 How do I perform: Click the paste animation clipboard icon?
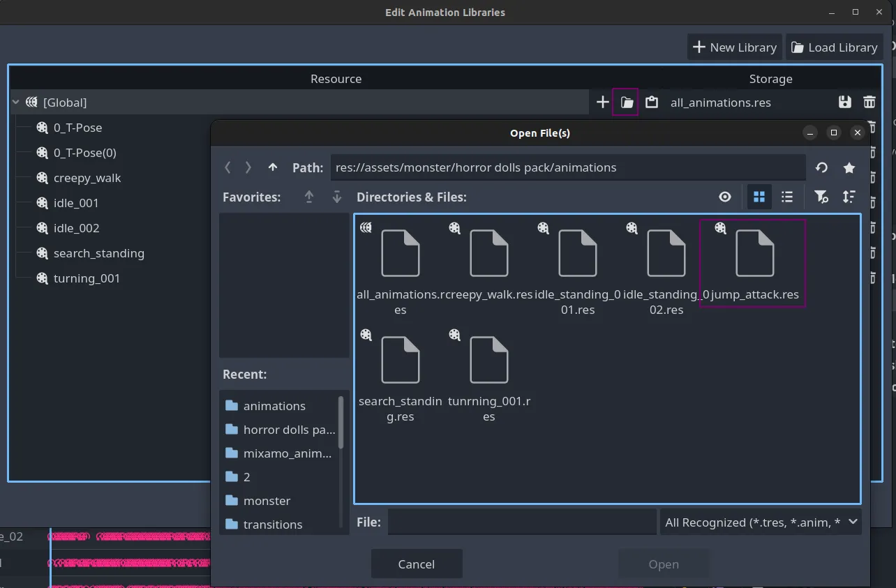651,103
